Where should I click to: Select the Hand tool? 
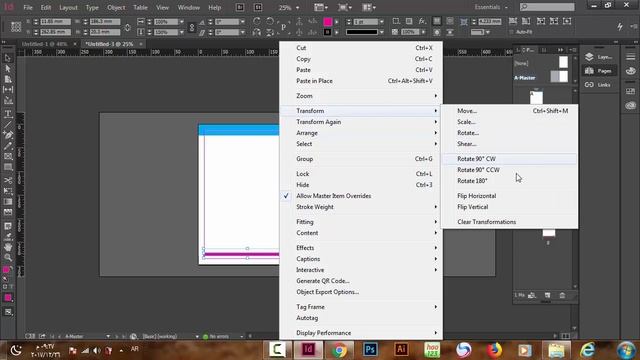tap(8, 247)
